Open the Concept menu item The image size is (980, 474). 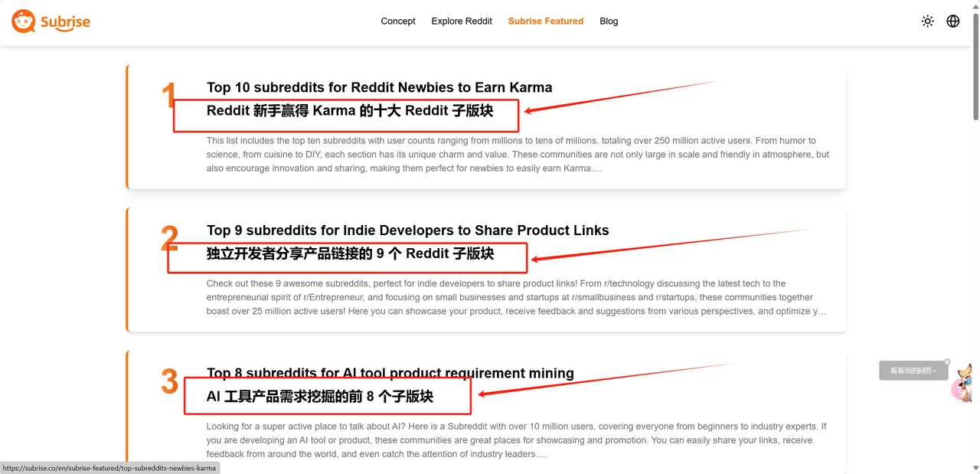398,21
